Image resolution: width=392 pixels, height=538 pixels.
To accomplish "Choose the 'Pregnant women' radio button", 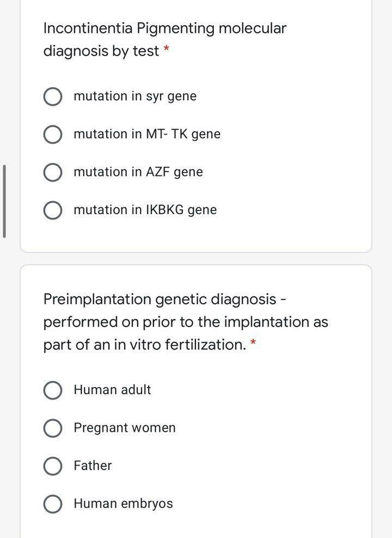I will (x=52, y=428).
